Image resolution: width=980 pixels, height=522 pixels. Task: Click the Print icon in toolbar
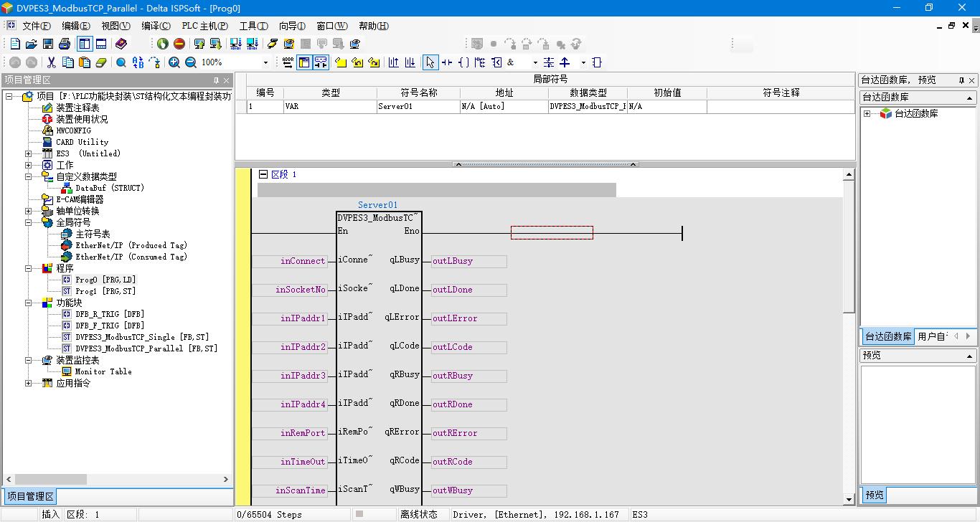[x=65, y=44]
